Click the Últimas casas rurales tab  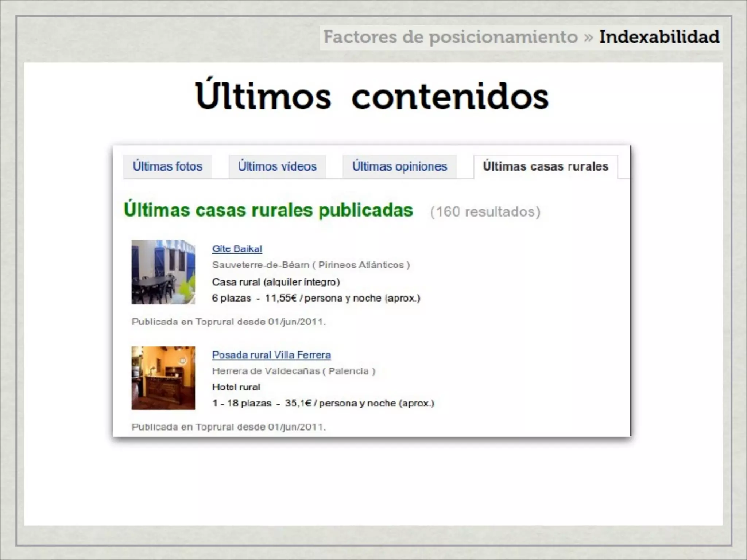[545, 167]
